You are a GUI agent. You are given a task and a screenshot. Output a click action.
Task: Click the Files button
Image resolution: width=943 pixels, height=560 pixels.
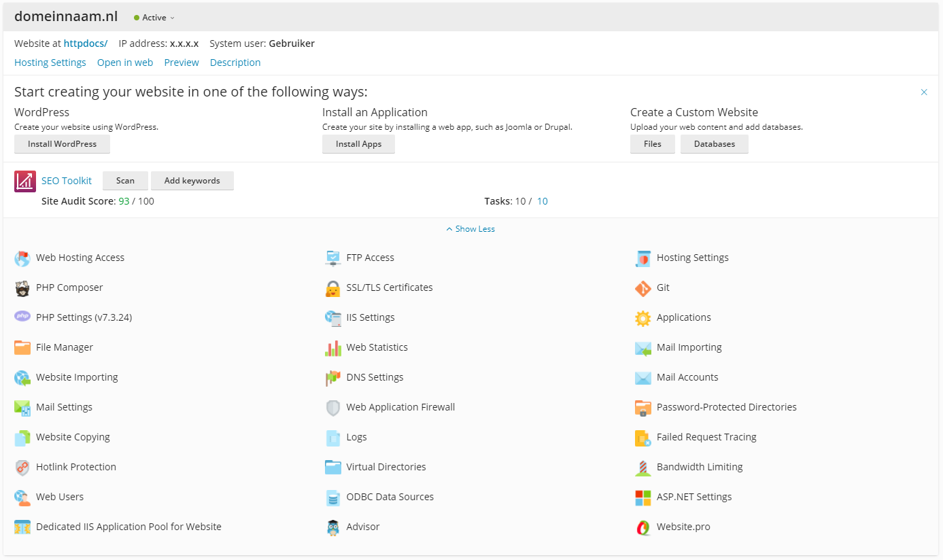click(x=653, y=144)
